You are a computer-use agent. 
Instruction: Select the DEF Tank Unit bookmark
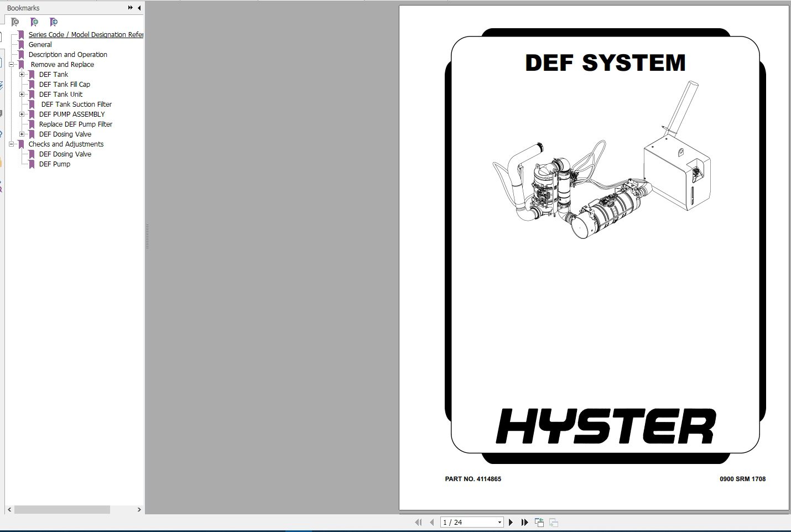point(61,95)
